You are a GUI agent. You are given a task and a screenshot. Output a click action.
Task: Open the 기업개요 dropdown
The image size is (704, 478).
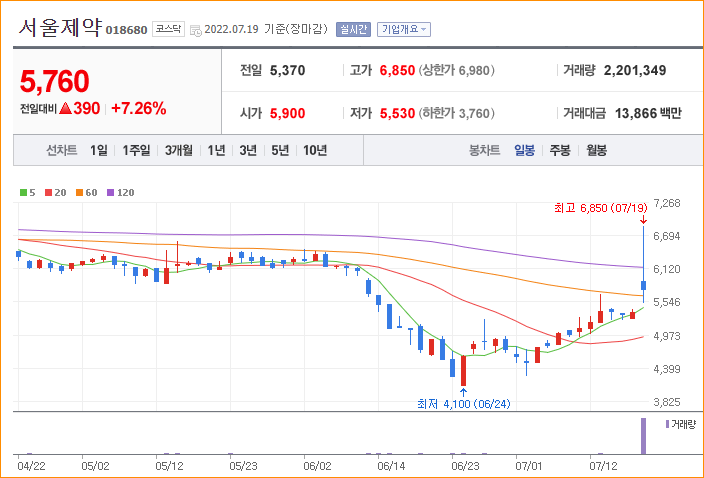click(x=404, y=30)
